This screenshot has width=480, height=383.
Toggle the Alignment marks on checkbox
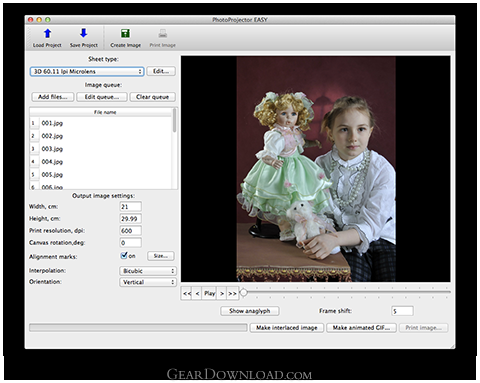pyautogui.click(x=124, y=256)
